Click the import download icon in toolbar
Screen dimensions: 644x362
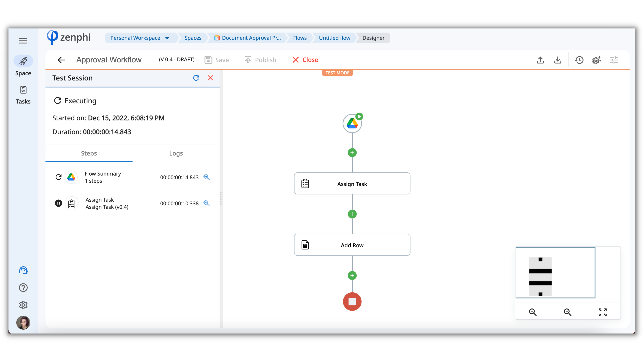click(558, 60)
